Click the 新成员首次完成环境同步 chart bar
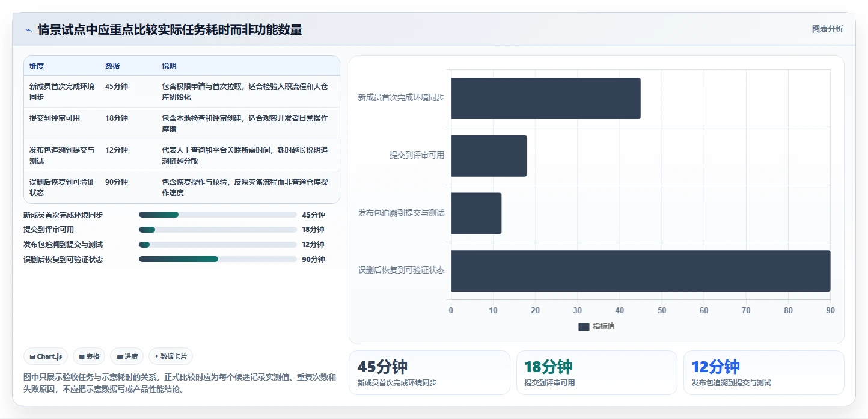Viewport: 868px width, 419px height. 546,98
